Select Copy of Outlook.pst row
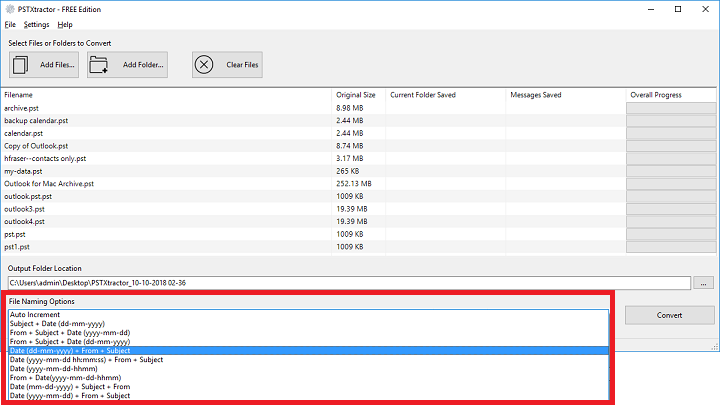This screenshot has height=405, width=720. [x=359, y=146]
